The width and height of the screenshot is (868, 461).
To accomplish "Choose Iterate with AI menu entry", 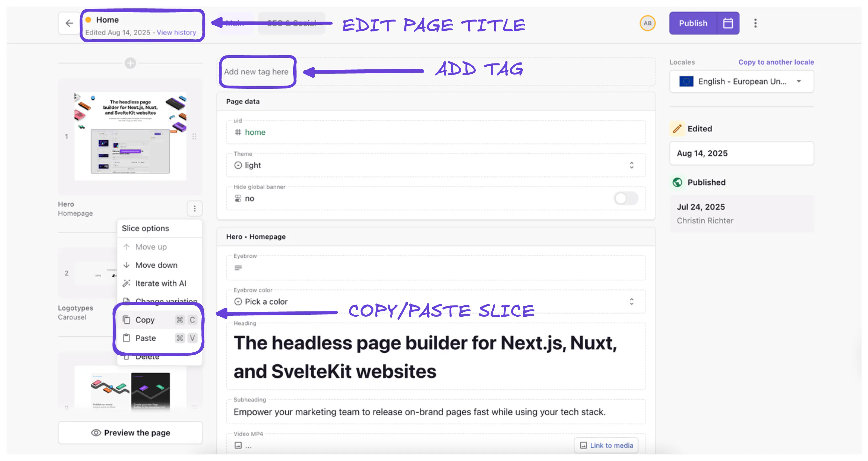I will 160,283.
